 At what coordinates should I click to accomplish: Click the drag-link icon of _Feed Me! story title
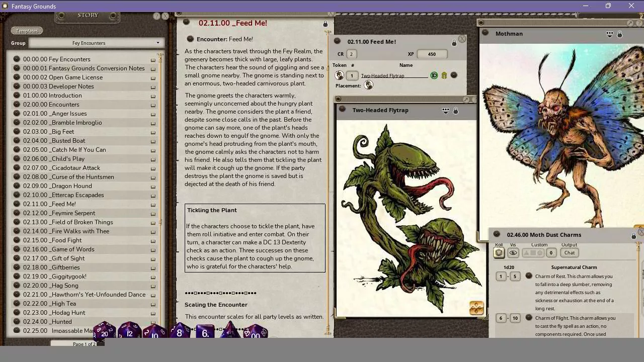(186, 22)
